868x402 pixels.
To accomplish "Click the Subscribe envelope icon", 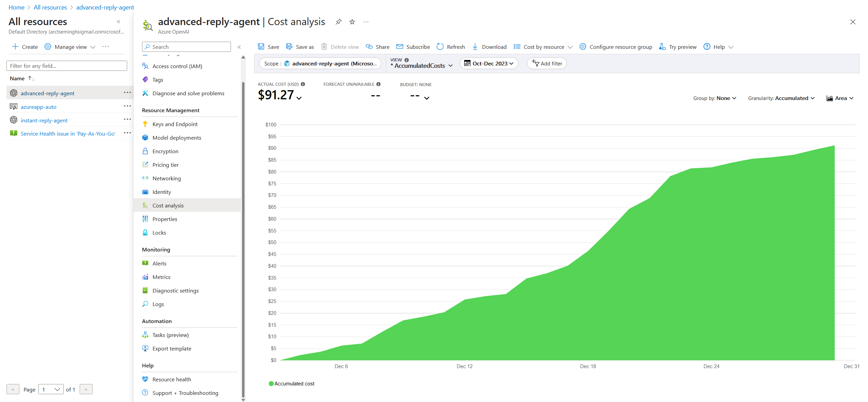I will [400, 47].
